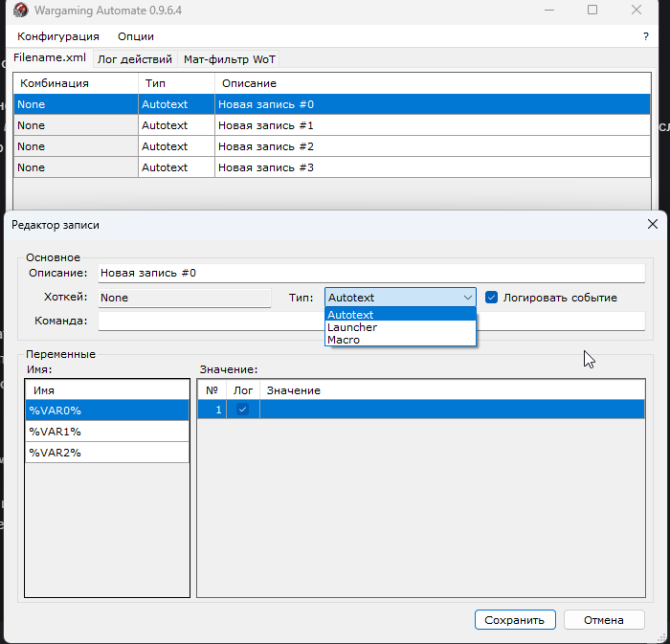Click the Сохранить button
This screenshot has width=670, height=644.
click(515, 620)
